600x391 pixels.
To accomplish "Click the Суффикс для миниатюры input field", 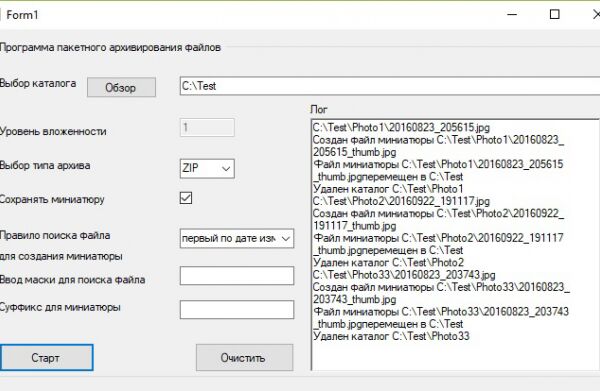I will click(x=237, y=310).
